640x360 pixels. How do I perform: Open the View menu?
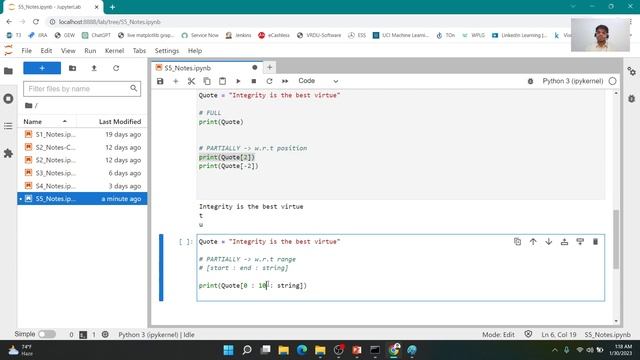68,51
